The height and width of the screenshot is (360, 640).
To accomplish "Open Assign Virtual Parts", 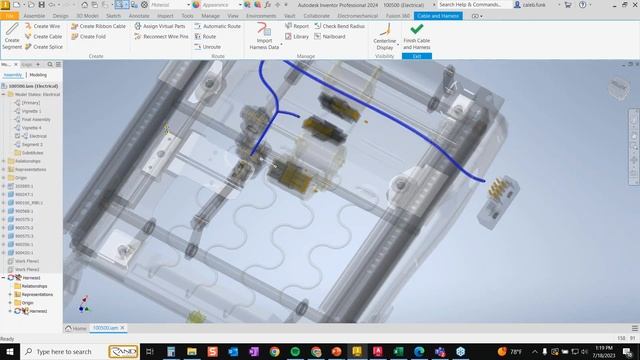I will click(160, 26).
